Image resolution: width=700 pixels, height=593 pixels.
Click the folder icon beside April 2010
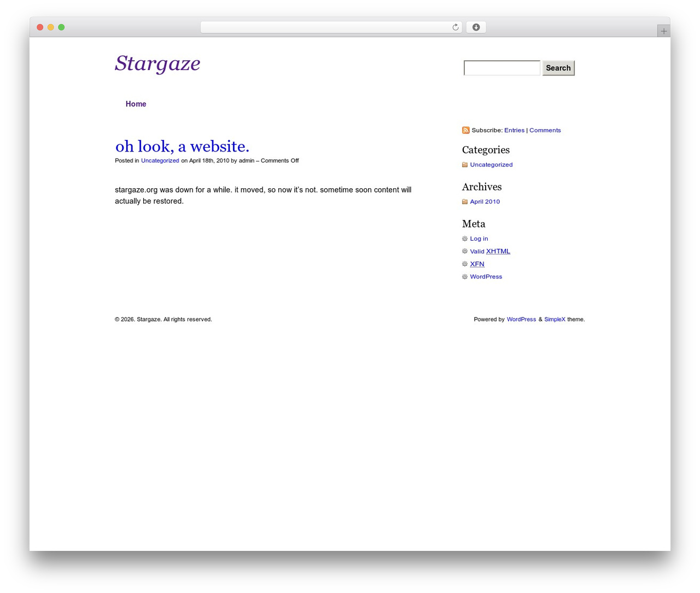pyautogui.click(x=465, y=202)
